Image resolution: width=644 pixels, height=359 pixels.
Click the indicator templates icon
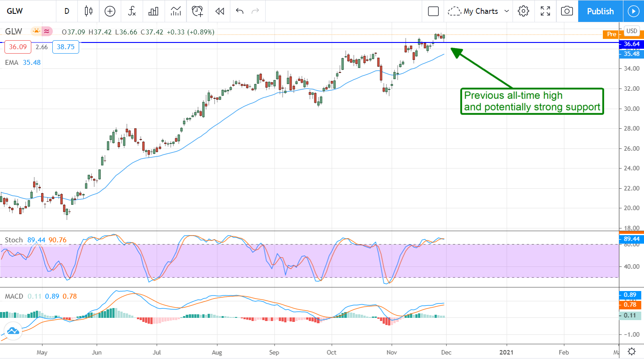click(x=176, y=11)
